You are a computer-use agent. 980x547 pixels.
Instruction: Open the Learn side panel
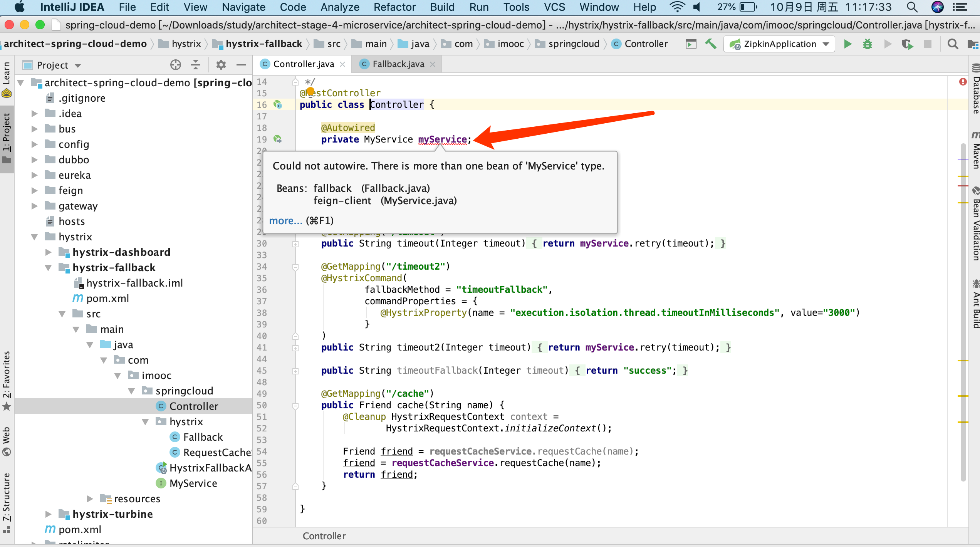tap(7, 79)
